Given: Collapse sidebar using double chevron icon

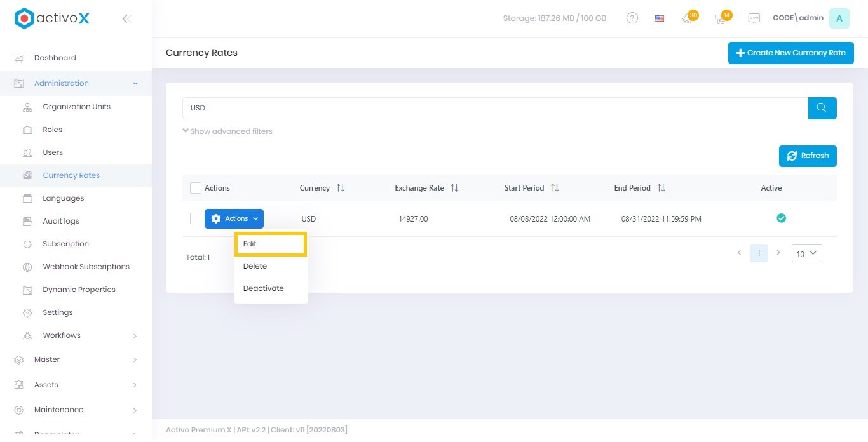Looking at the screenshot, I should (126, 18).
